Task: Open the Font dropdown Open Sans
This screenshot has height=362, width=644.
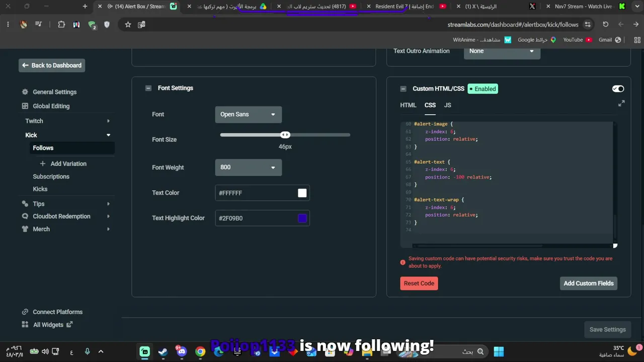Action: click(249, 114)
